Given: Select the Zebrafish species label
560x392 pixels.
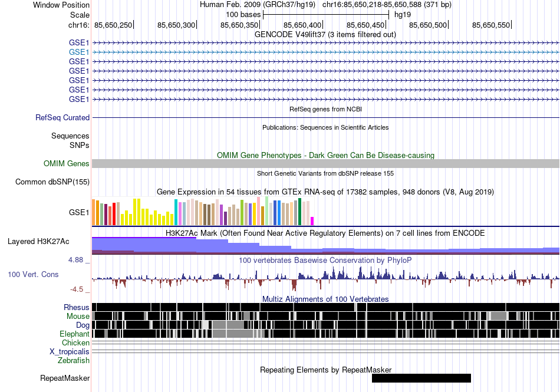Looking at the screenshot, I should click(x=74, y=361).
